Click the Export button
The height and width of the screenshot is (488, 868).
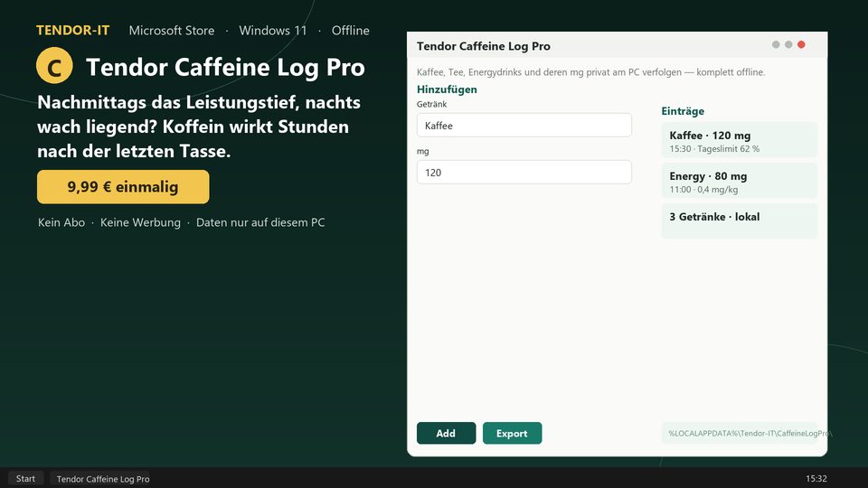point(512,433)
